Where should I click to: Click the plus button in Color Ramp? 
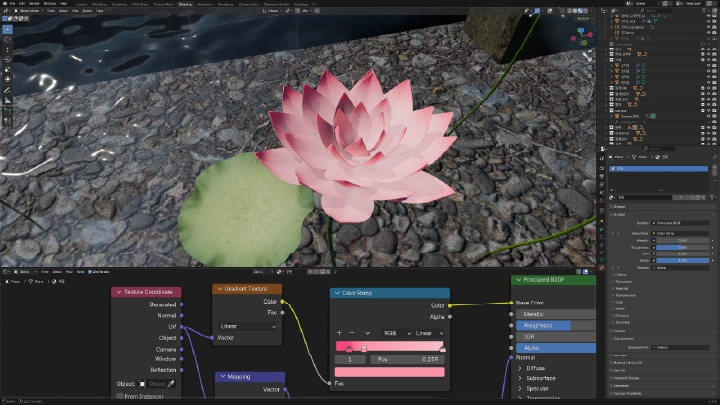pyautogui.click(x=339, y=333)
